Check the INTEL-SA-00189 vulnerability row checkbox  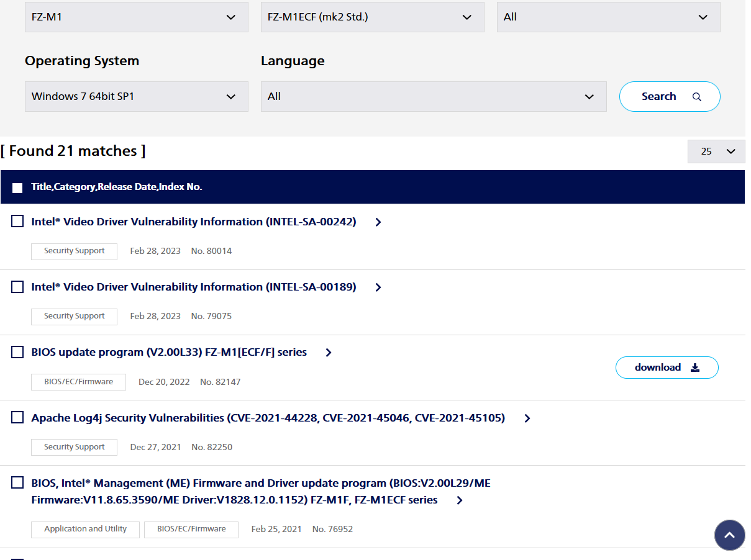tap(17, 286)
